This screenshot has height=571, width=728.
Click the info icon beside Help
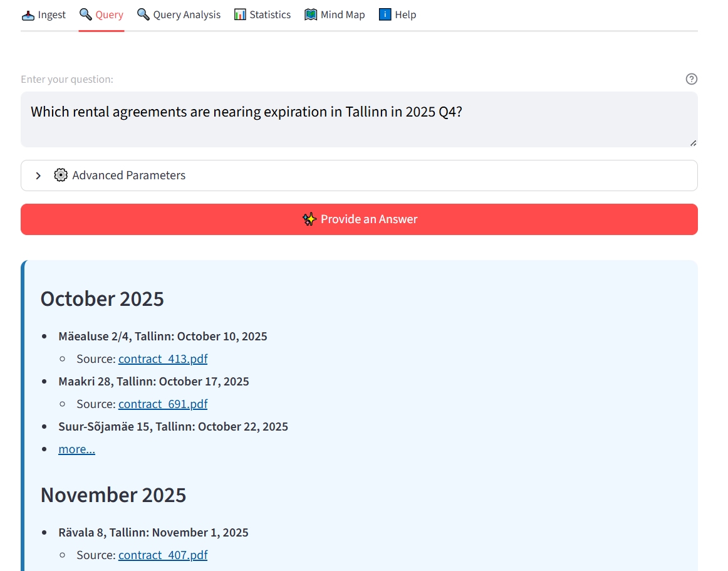point(384,14)
